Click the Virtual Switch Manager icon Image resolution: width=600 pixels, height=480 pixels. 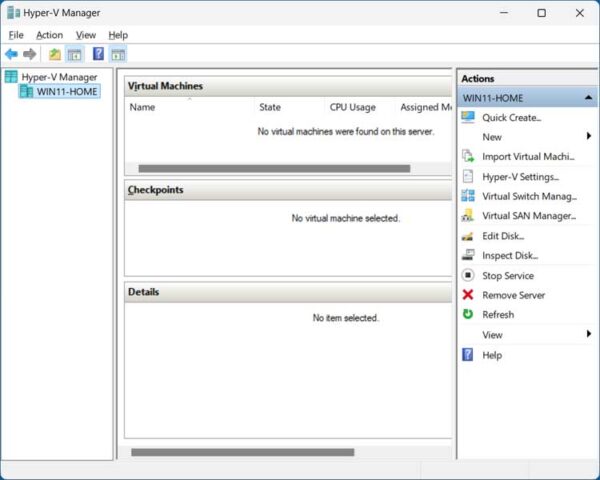pyautogui.click(x=467, y=196)
